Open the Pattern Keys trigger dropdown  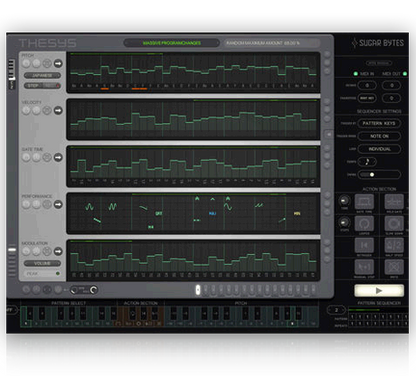coord(379,123)
